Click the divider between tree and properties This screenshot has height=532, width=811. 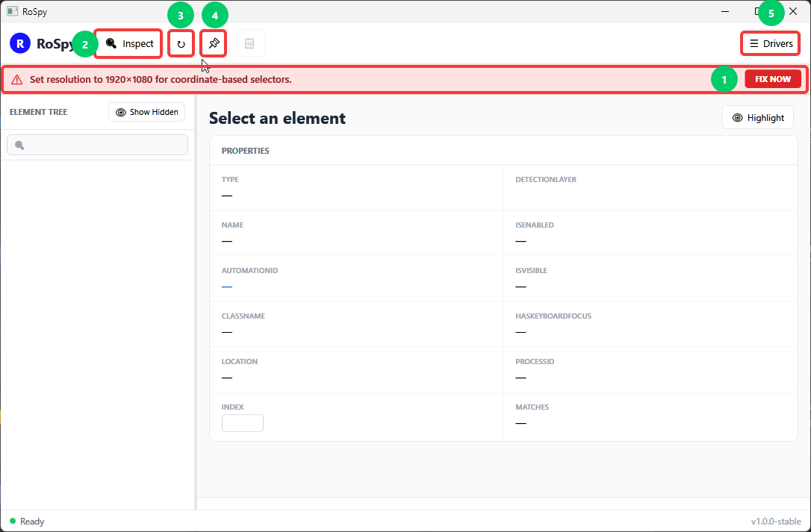pos(196,302)
